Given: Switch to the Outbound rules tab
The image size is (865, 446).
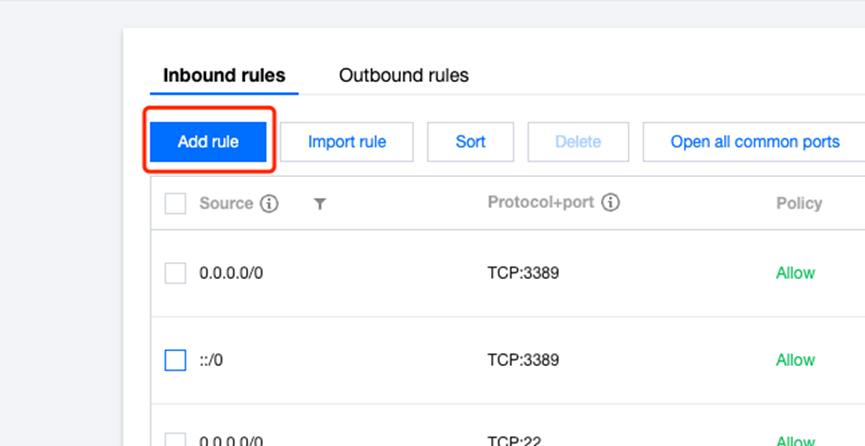Looking at the screenshot, I should coord(404,76).
